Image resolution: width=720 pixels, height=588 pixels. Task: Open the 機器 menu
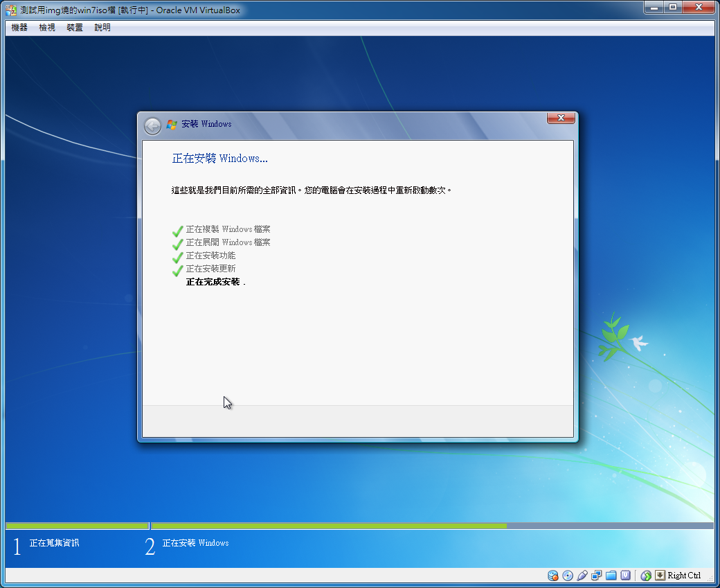pyautogui.click(x=19, y=28)
